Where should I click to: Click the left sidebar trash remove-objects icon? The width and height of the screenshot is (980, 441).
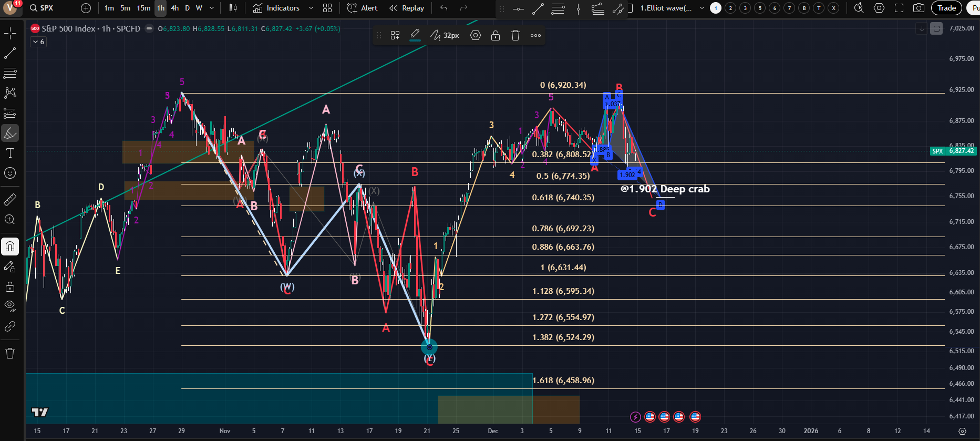click(10, 353)
